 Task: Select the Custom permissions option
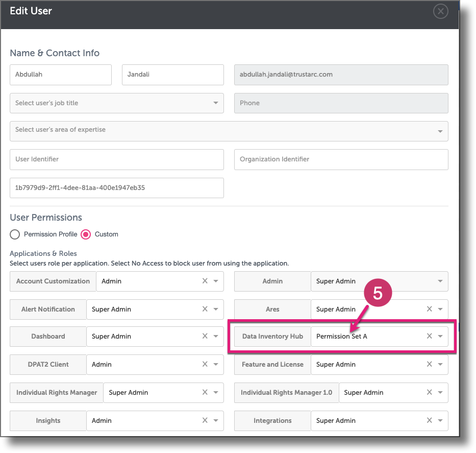point(85,234)
